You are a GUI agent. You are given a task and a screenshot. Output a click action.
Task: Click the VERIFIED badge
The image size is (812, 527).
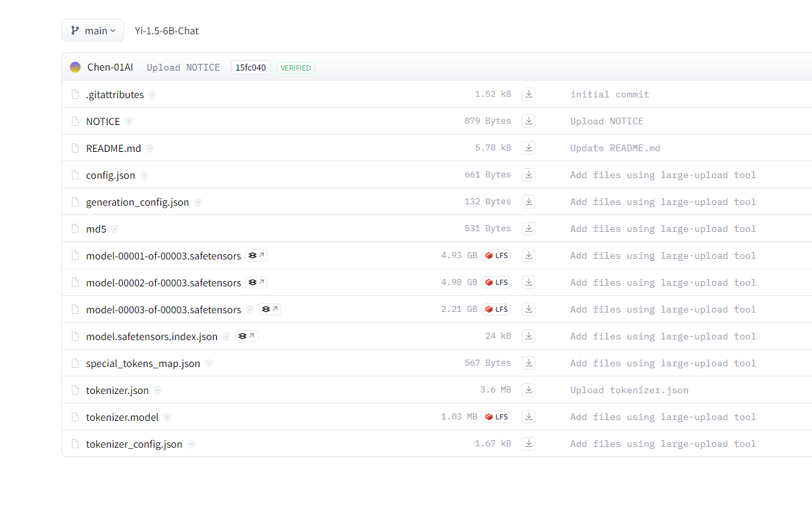pyautogui.click(x=296, y=68)
